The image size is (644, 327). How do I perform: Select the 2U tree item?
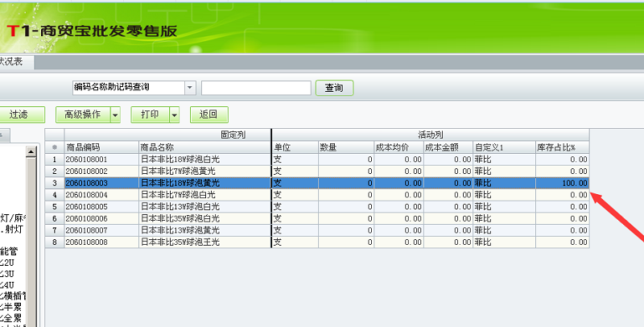[7, 262]
